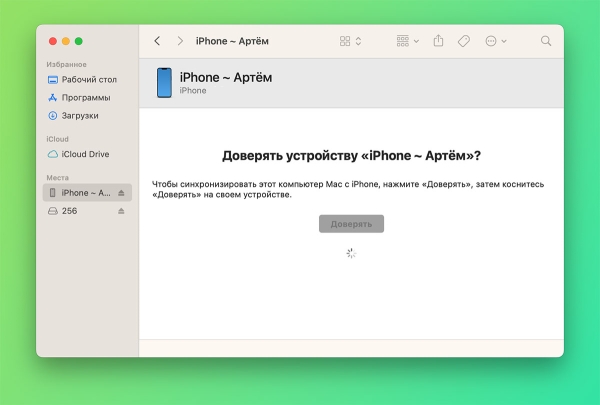The height and width of the screenshot is (405, 600).
Task: Open the Загрузки folder in the sidebar
Action: tap(80, 116)
